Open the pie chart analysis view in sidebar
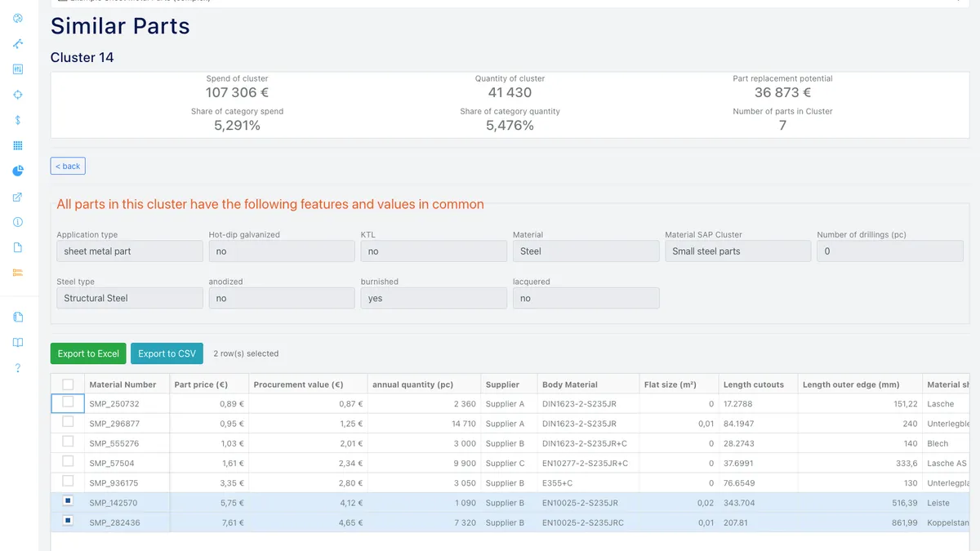 coord(17,171)
